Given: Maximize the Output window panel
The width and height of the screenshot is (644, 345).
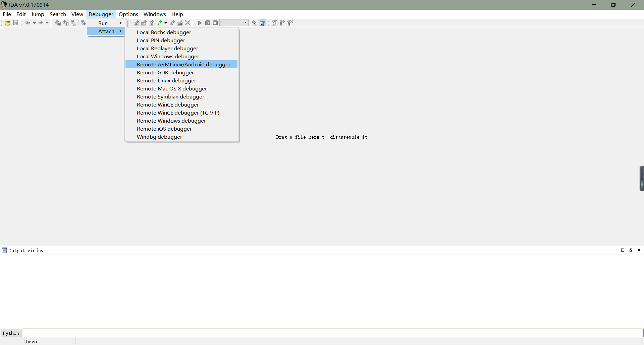Looking at the screenshot, I should pos(623,250).
